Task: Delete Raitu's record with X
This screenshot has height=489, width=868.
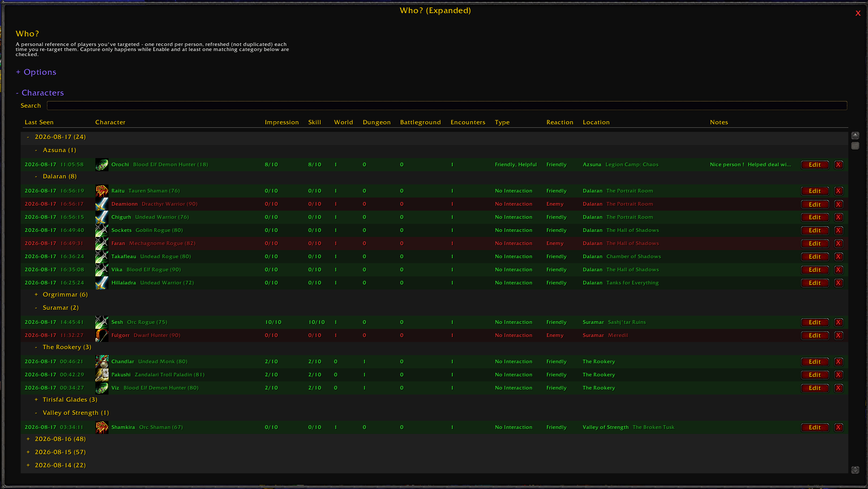Action: (x=838, y=191)
